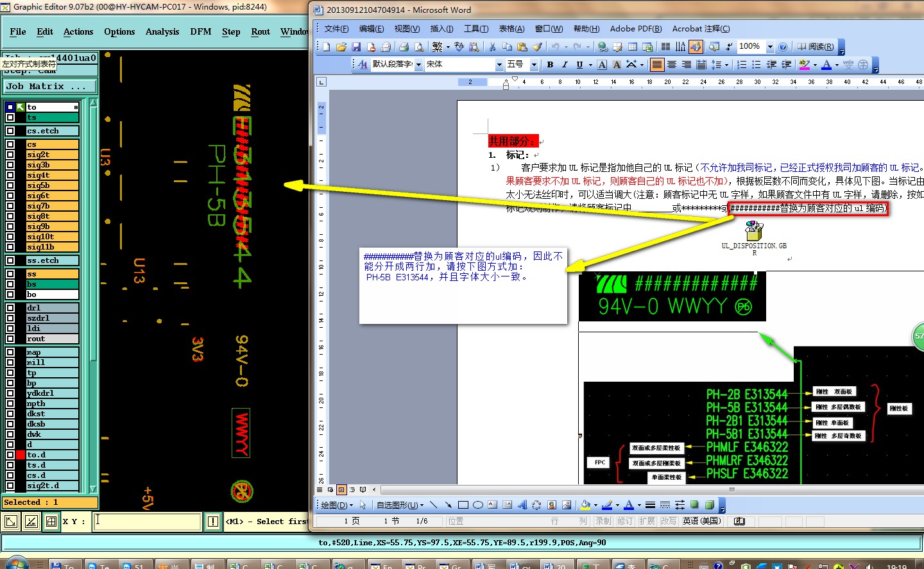Open the DFM menu in Graphic Editor
The height and width of the screenshot is (569, 924).
coord(201,31)
